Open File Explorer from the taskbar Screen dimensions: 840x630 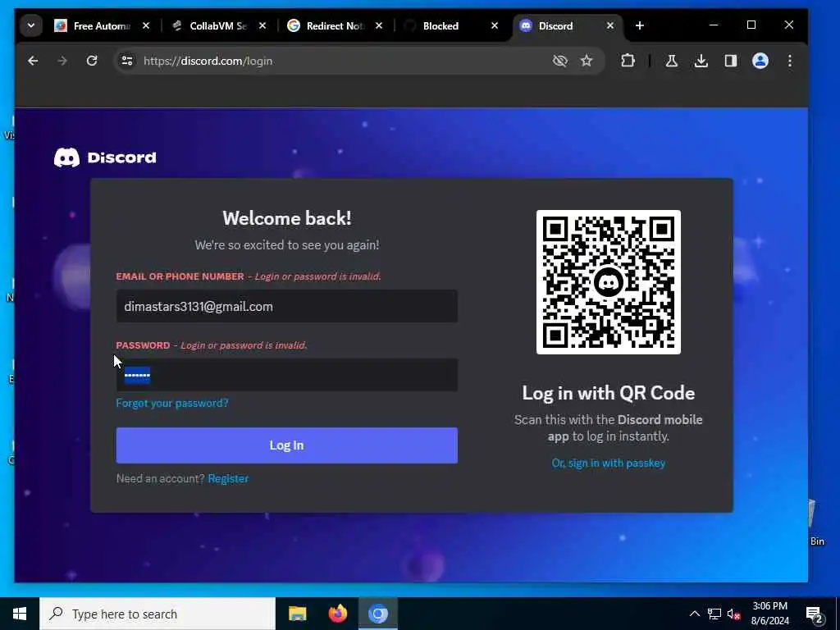point(297,614)
